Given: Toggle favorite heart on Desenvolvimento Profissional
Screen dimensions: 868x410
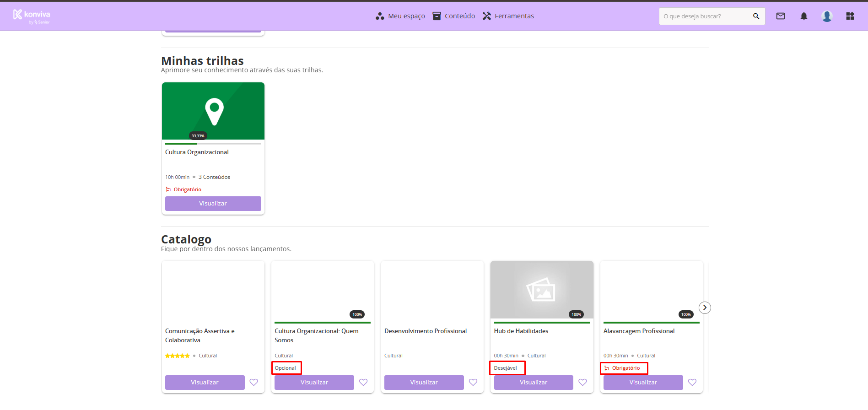Looking at the screenshot, I should pos(473,382).
